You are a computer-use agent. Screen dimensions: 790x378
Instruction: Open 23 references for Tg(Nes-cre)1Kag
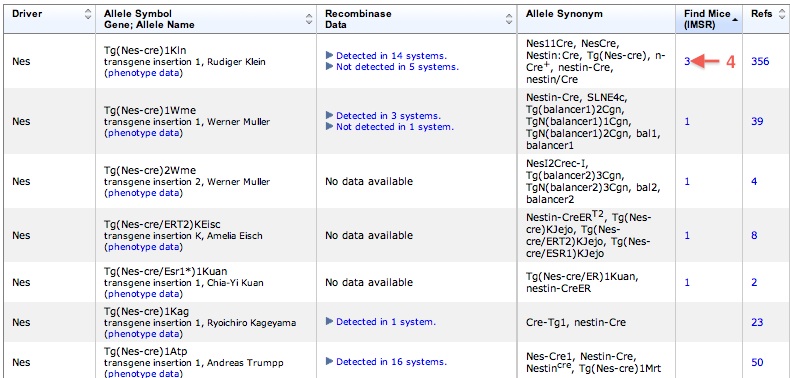tap(757, 322)
